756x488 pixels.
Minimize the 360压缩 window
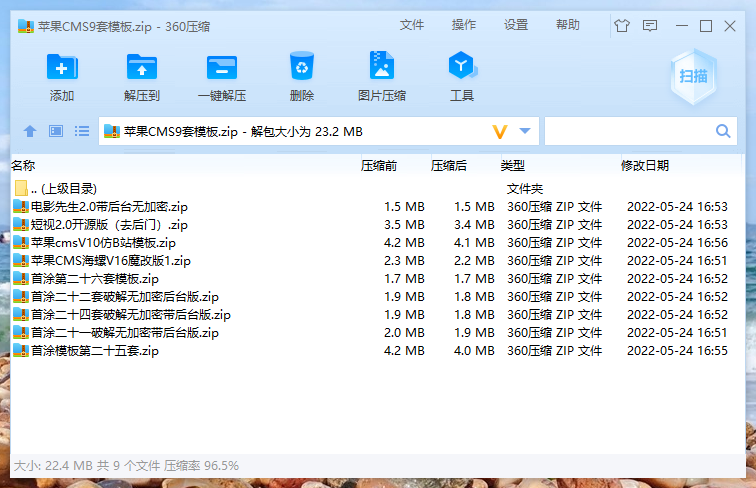point(682,26)
